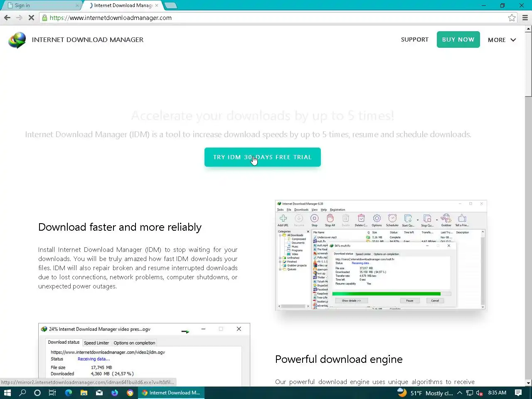Viewport: 532px width, 399px height.
Task: Open the Windows Start menu
Action: [7, 393]
